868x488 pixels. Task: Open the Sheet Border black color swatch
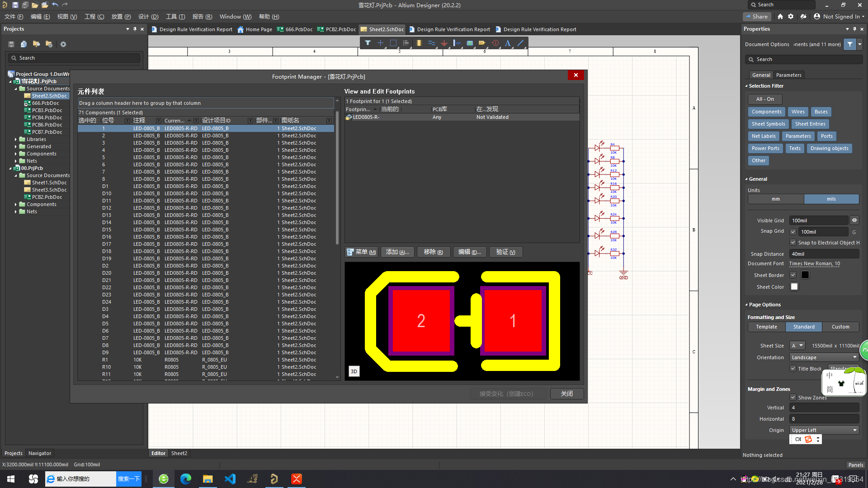pyautogui.click(x=805, y=275)
